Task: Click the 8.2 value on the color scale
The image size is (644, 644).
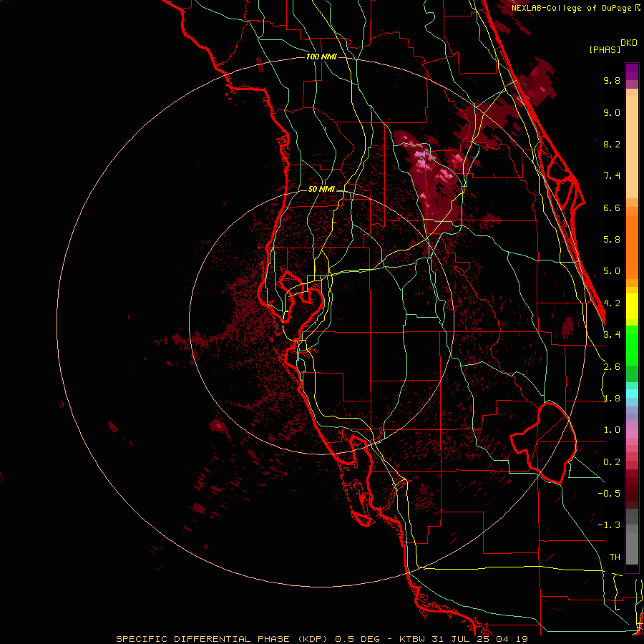Action: point(612,144)
